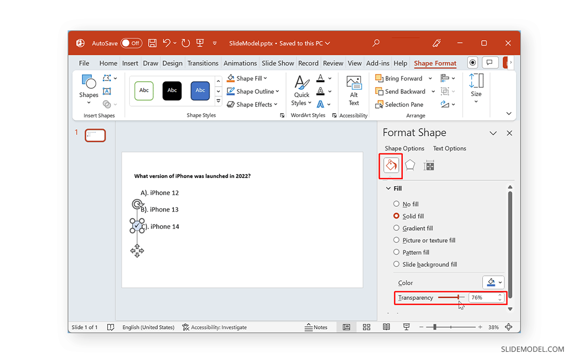Screen dimensions: 588x364
Task: Click the Alt Text button
Action: (354, 91)
